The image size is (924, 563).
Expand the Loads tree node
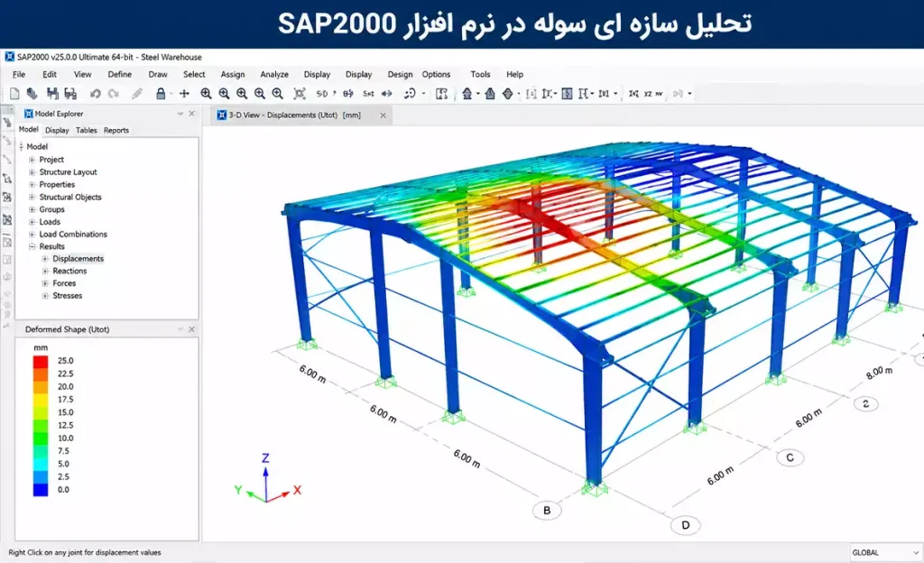(32, 221)
